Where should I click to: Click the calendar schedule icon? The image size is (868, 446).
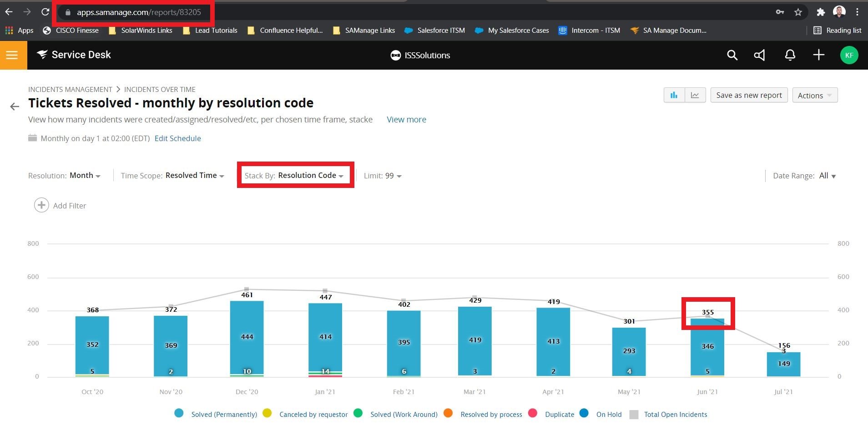pyautogui.click(x=32, y=138)
